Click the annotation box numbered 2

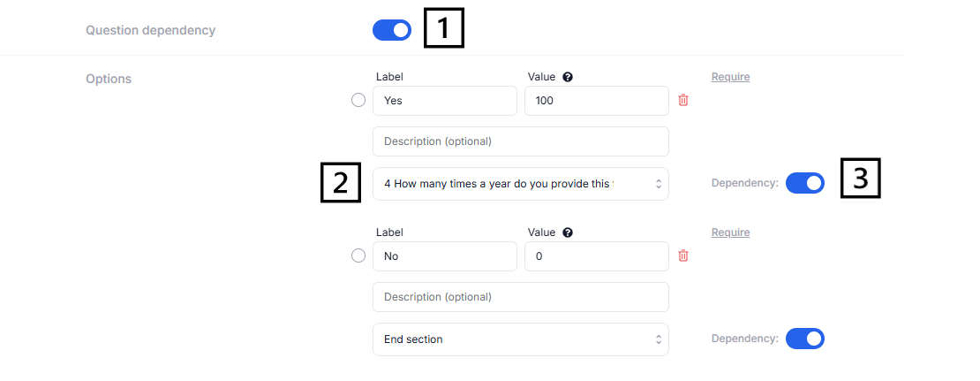point(340,182)
